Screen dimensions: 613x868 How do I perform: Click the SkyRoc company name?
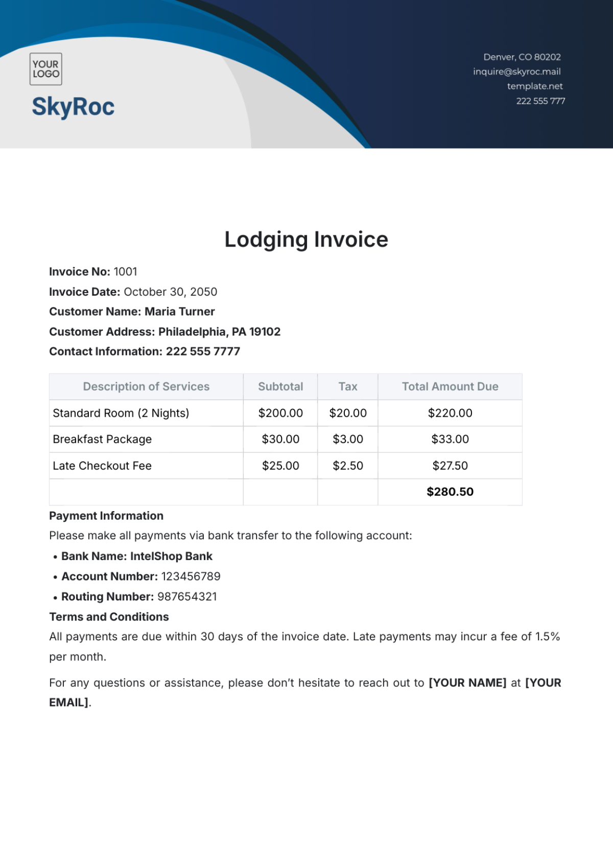(x=73, y=107)
